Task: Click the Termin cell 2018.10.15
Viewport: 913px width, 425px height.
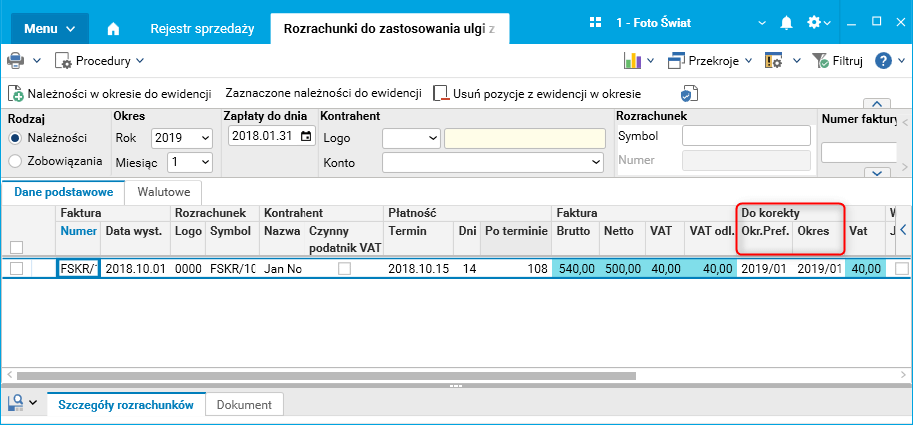Action: (x=417, y=268)
